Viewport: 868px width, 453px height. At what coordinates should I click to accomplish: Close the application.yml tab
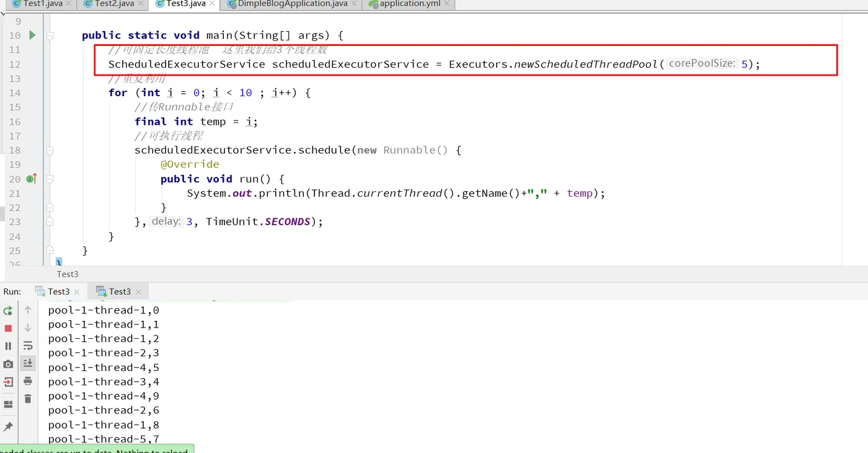448,4
